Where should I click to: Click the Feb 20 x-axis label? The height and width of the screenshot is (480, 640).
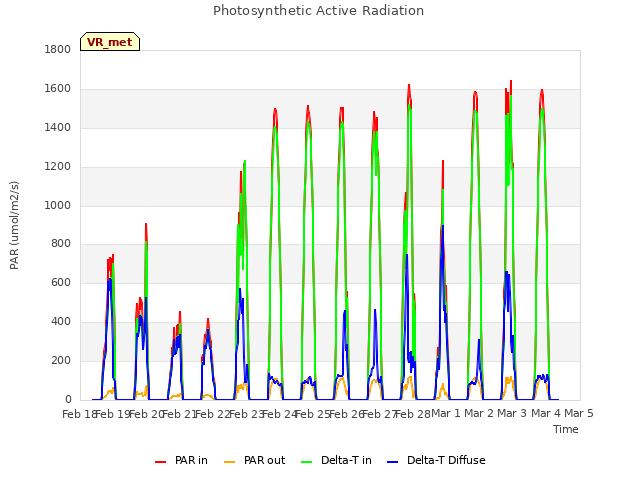(x=146, y=414)
